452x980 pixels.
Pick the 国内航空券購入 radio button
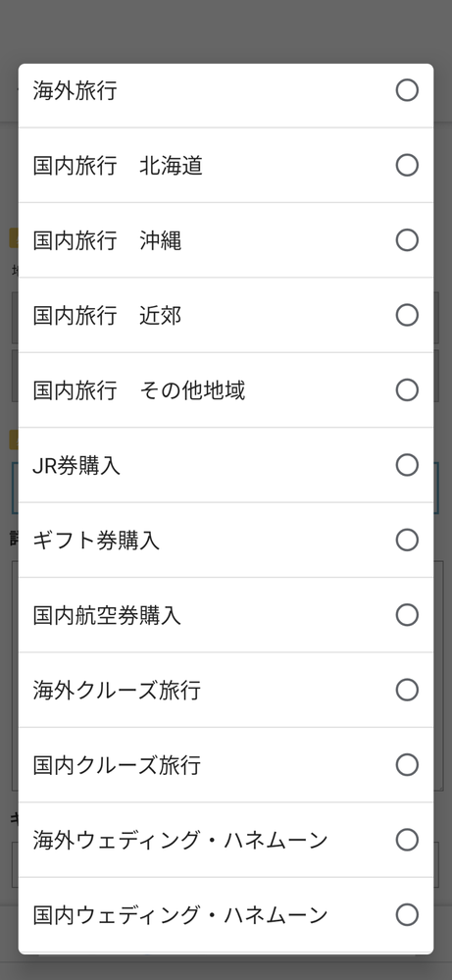(x=407, y=615)
